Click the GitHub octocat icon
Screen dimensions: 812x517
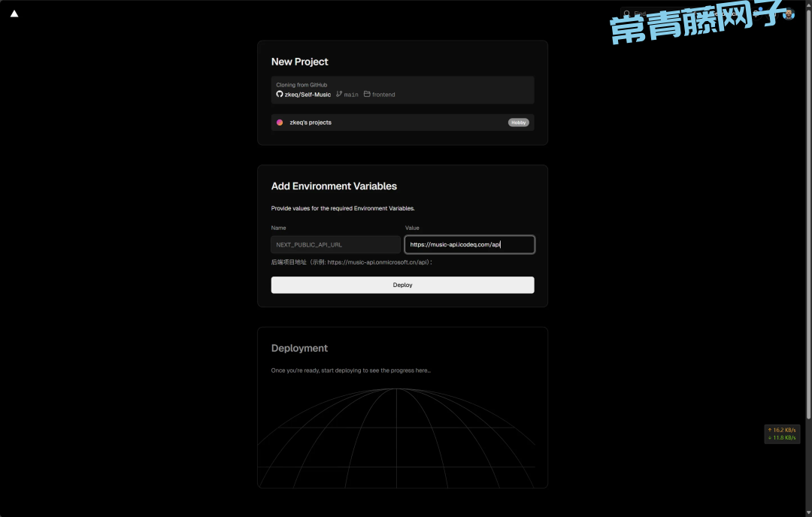pos(280,94)
